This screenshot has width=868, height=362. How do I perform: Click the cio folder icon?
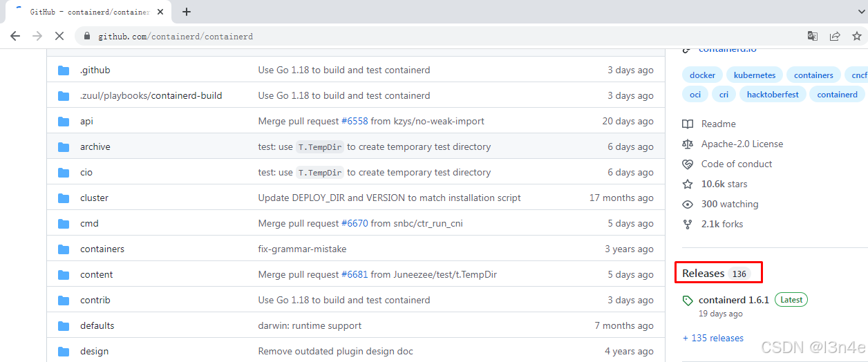tap(64, 172)
